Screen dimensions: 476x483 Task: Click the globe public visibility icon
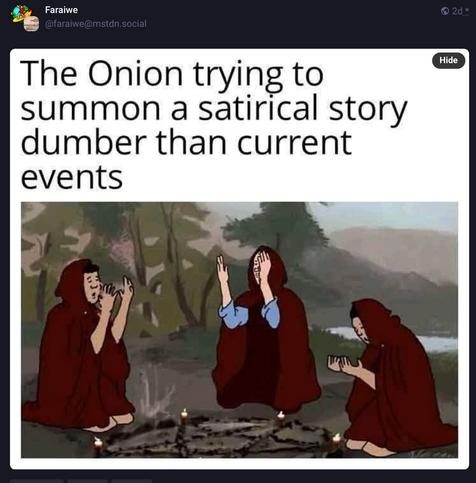[445, 11]
